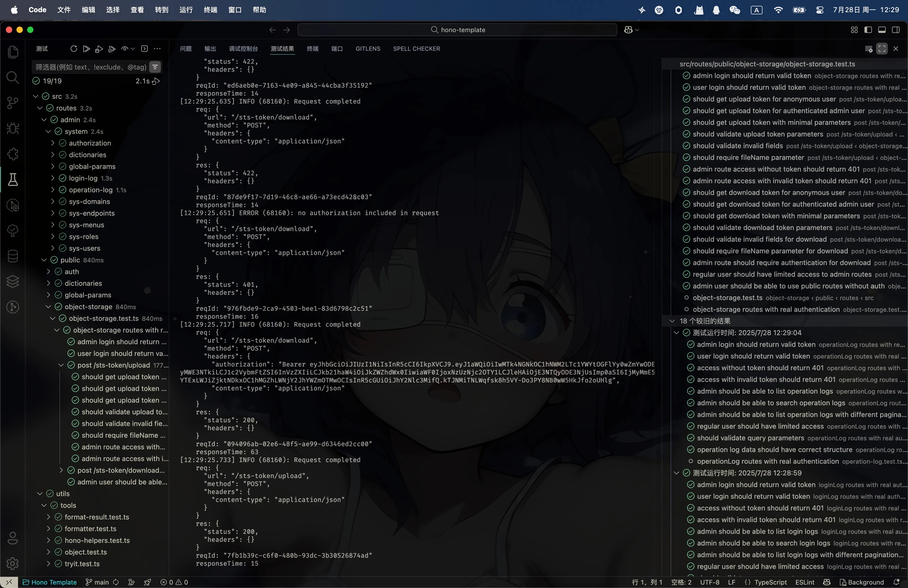Run all tests with double-play icon
908x588 pixels.
point(87,49)
